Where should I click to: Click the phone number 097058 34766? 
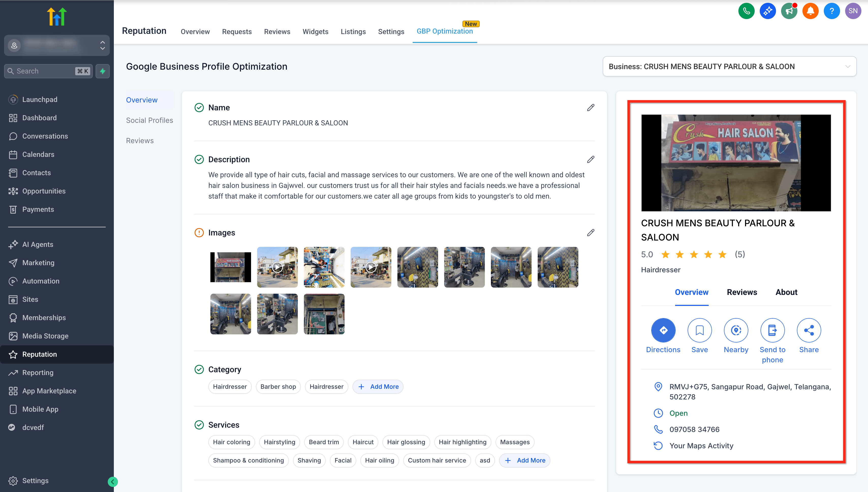pos(694,429)
